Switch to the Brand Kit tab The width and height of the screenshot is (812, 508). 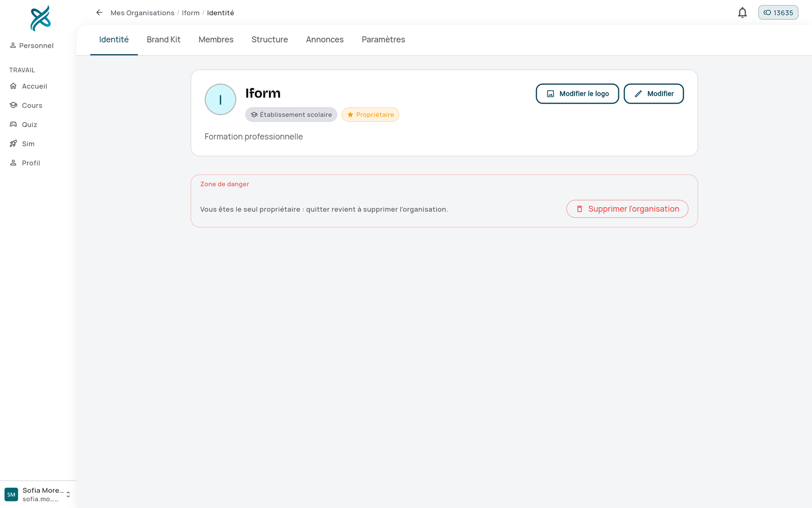coord(163,40)
